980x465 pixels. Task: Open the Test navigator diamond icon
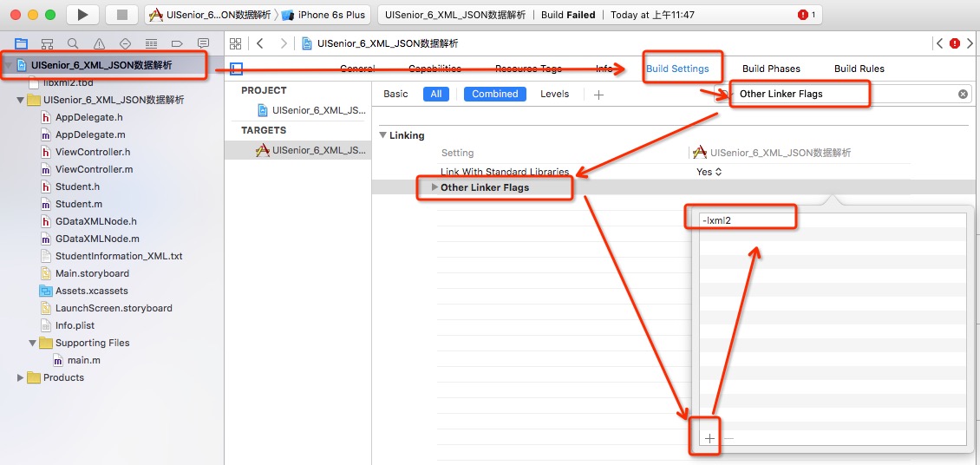coord(124,43)
